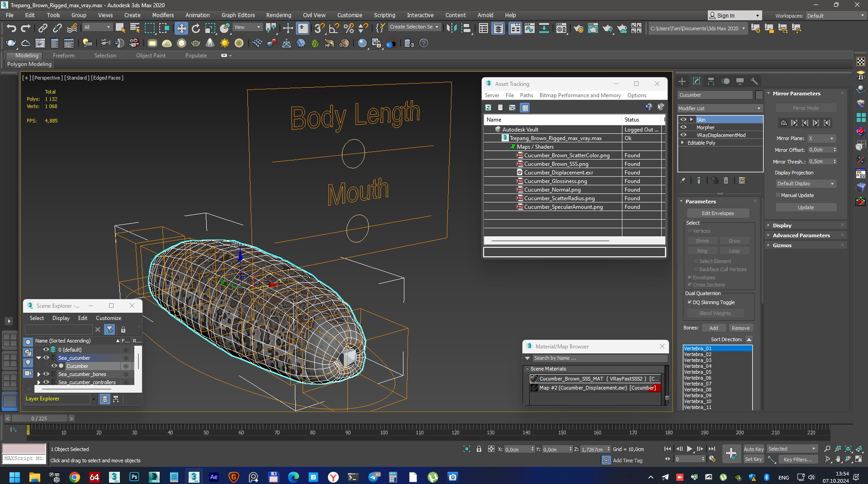Activate the Select and Move tool
The height and width of the screenshot is (484, 868).
[x=181, y=28]
